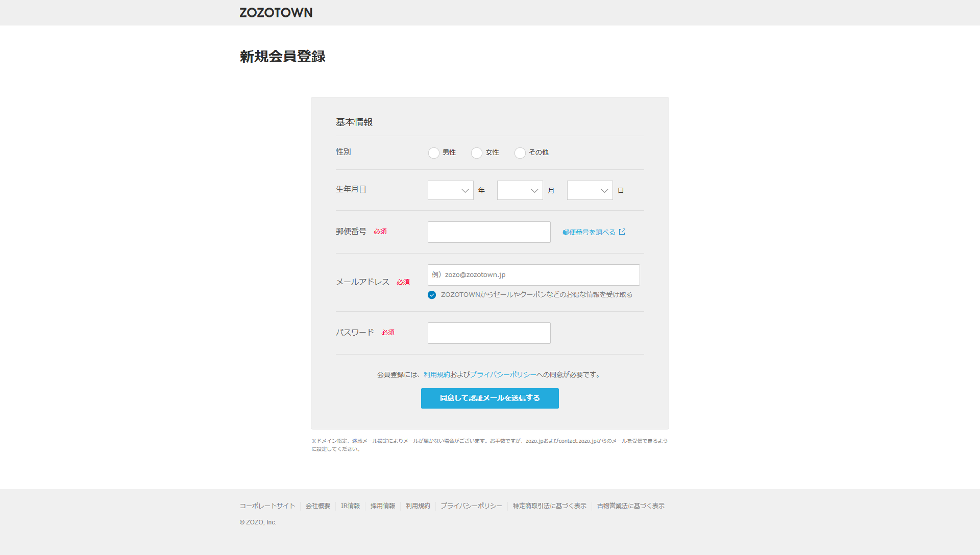Click the 性別 field label
This screenshot has width=980, height=555.
344,152
